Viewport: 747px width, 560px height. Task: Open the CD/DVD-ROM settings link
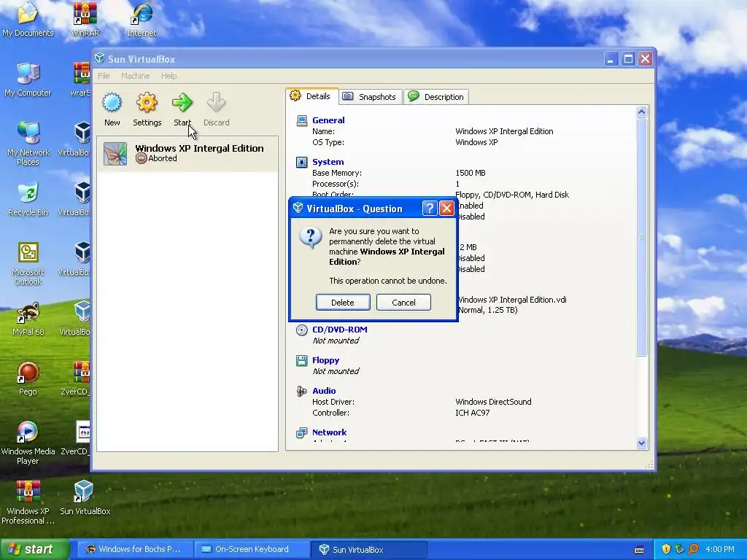click(x=340, y=330)
